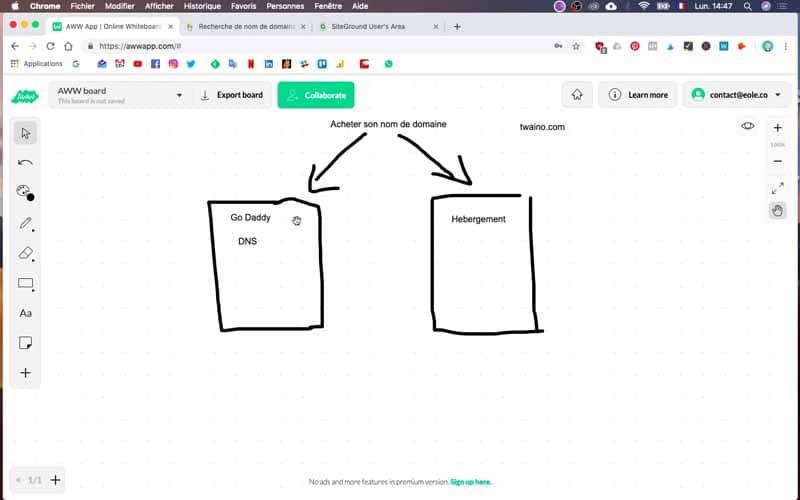This screenshot has height=500, width=800.
Task: Open the Afficher menu
Action: point(159,6)
